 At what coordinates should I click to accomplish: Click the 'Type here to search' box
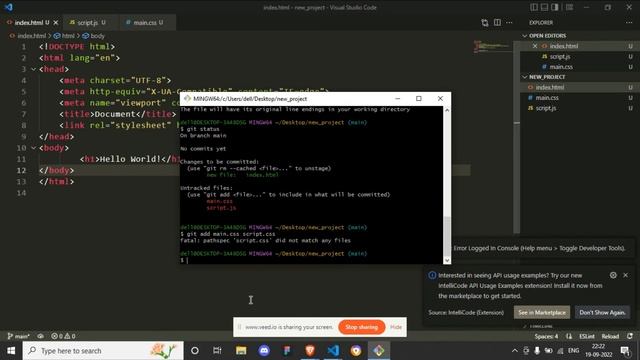[x=103, y=351]
